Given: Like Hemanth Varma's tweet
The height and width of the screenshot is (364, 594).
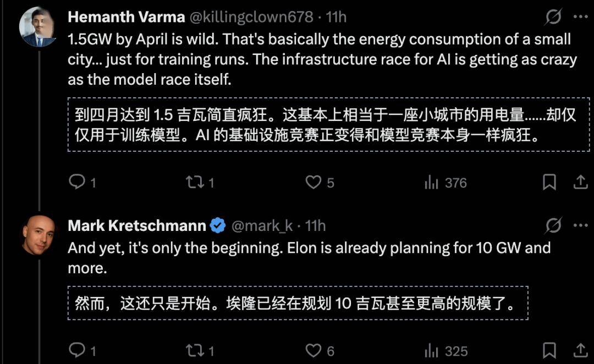Looking at the screenshot, I should 313,182.
